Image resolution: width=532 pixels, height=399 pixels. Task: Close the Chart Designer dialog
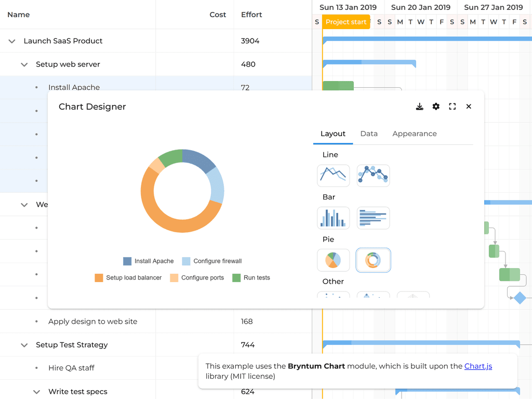click(469, 107)
